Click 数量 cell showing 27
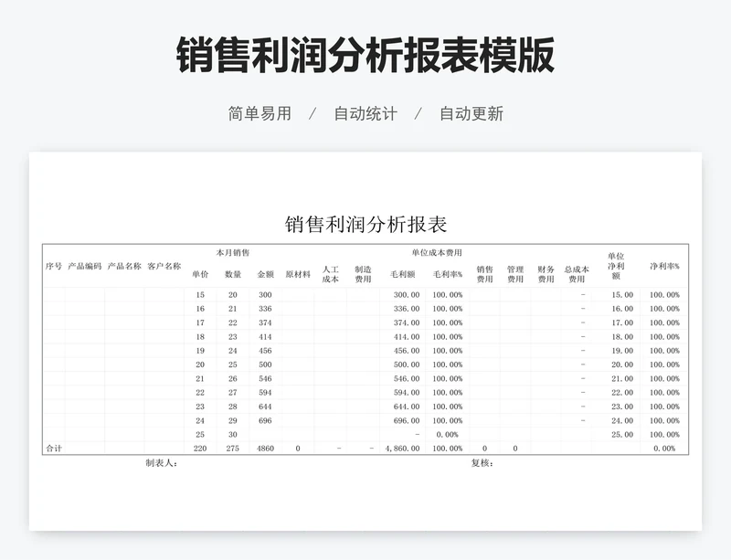 coord(233,393)
